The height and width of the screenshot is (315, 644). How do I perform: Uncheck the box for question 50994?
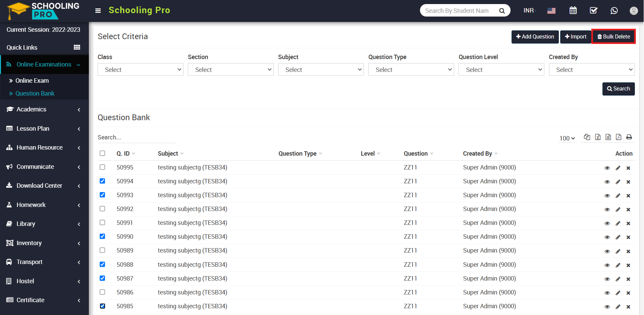coord(102,181)
